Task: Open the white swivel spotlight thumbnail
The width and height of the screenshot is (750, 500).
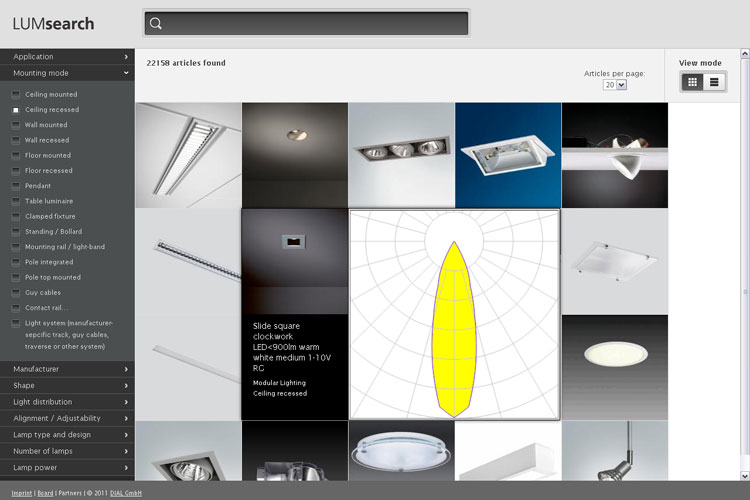Action: coord(615,155)
